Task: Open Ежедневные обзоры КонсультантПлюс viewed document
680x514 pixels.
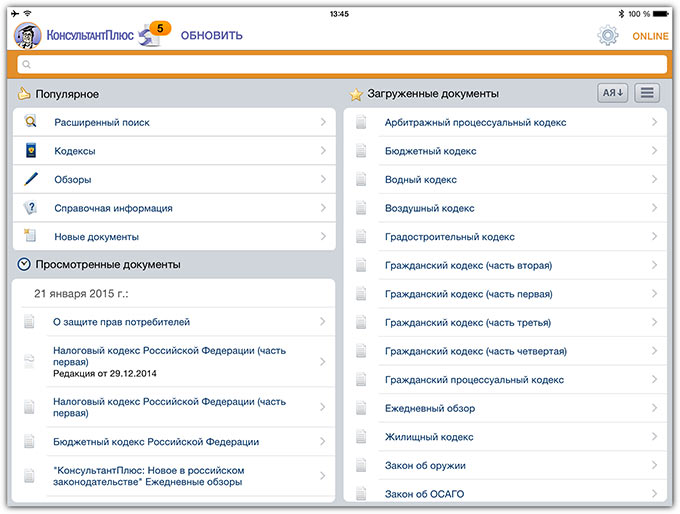Action: click(173, 476)
